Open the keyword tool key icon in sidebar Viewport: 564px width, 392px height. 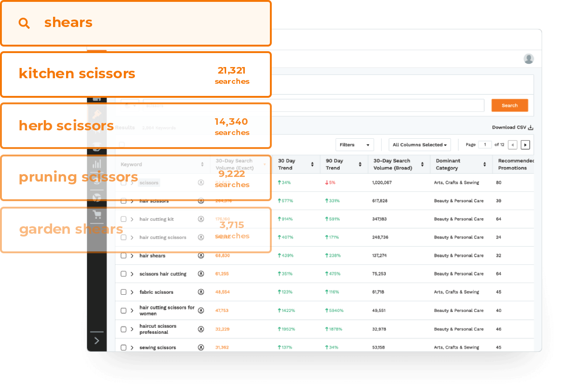pyautogui.click(x=97, y=115)
